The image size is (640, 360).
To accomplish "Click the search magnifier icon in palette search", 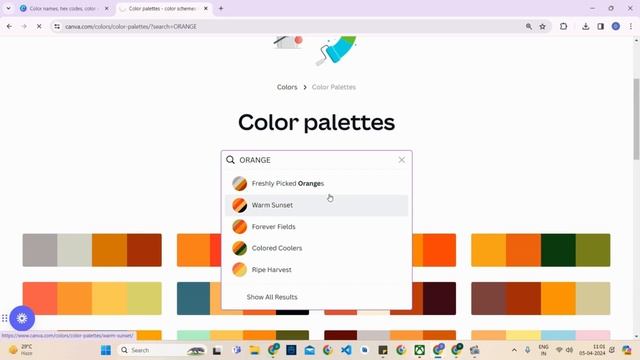I will click(x=231, y=160).
